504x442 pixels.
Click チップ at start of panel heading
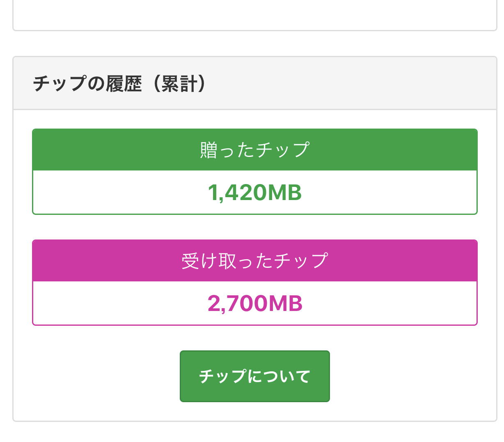(60, 84)
